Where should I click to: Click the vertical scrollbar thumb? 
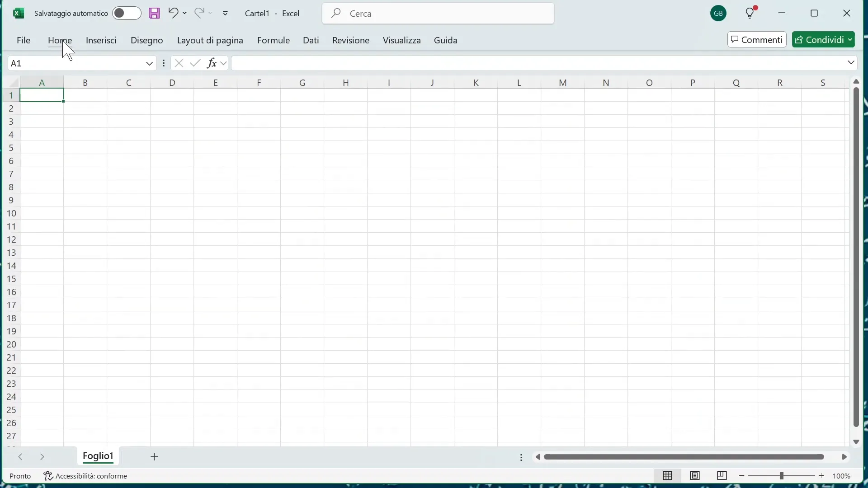click(x=857, y=258)
